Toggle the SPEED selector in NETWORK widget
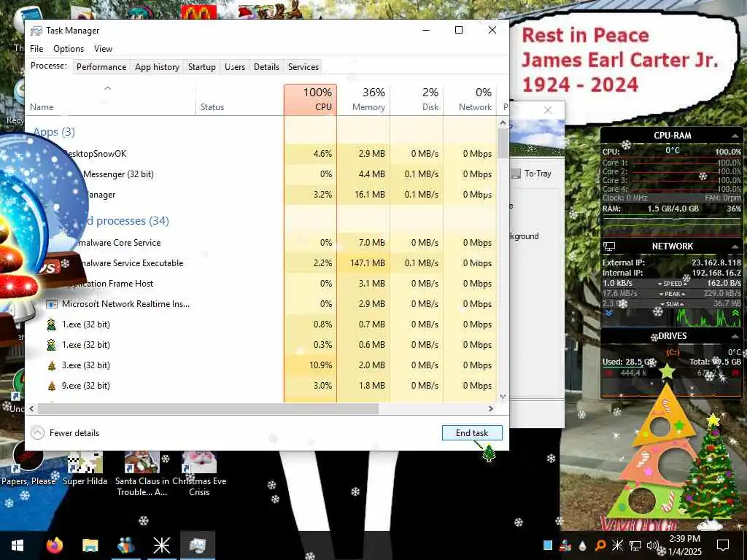Image resolution: width=747 pixels, height=560 pixels. point(672,284)
